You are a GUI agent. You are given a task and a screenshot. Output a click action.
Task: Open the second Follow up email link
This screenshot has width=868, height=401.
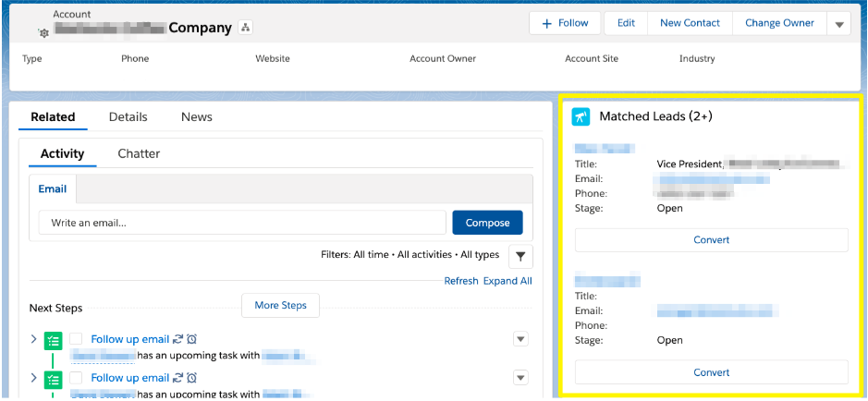click(x=130, y=378)
